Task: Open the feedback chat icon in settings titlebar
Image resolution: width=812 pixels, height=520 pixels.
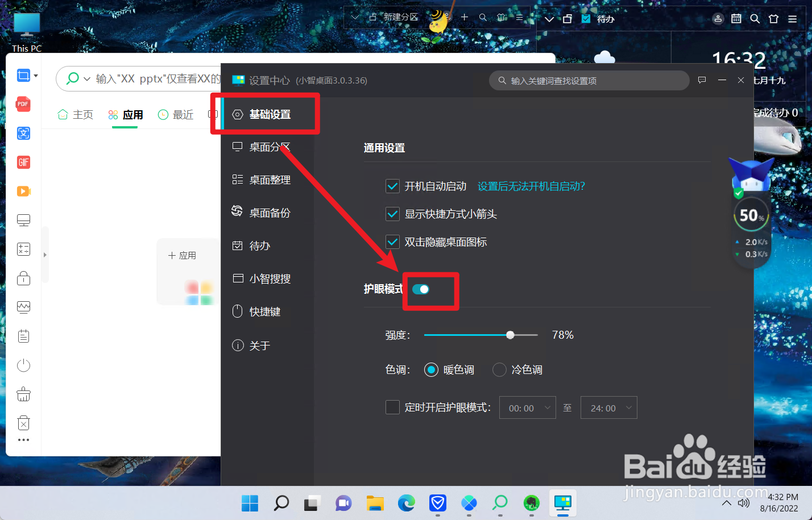Action: pos(702,80)
